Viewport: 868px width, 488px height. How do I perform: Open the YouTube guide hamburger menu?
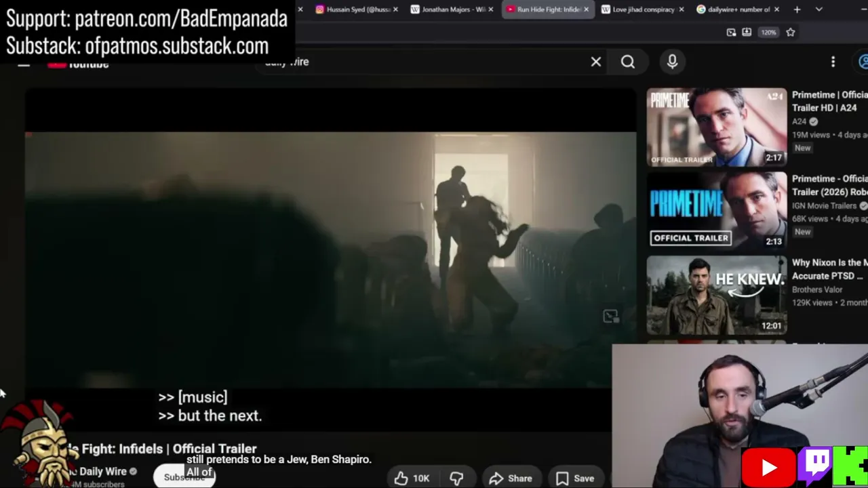click(x=24, y=64)
